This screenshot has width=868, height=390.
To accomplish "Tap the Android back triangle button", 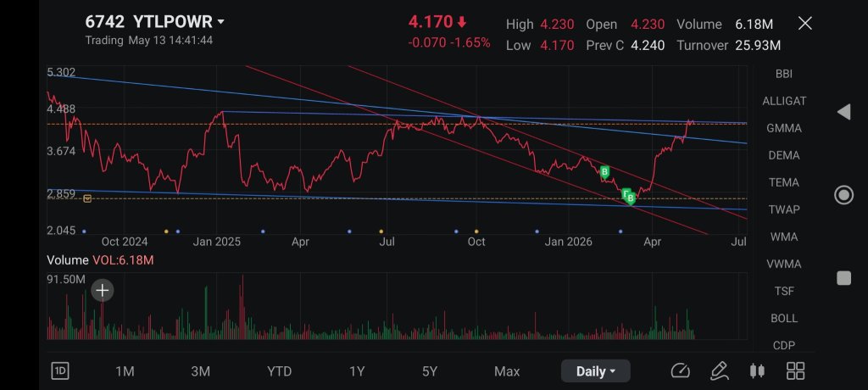I will (x=843, y=112).
